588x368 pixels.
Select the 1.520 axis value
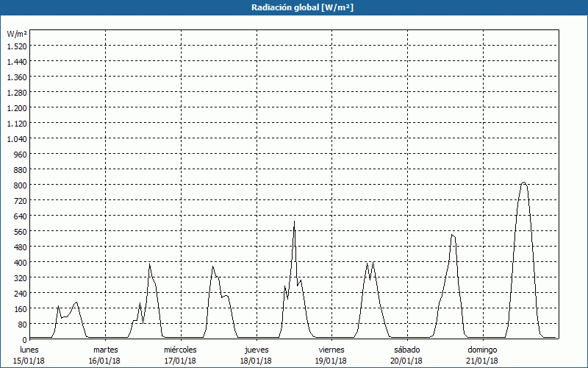click(17, 46)
